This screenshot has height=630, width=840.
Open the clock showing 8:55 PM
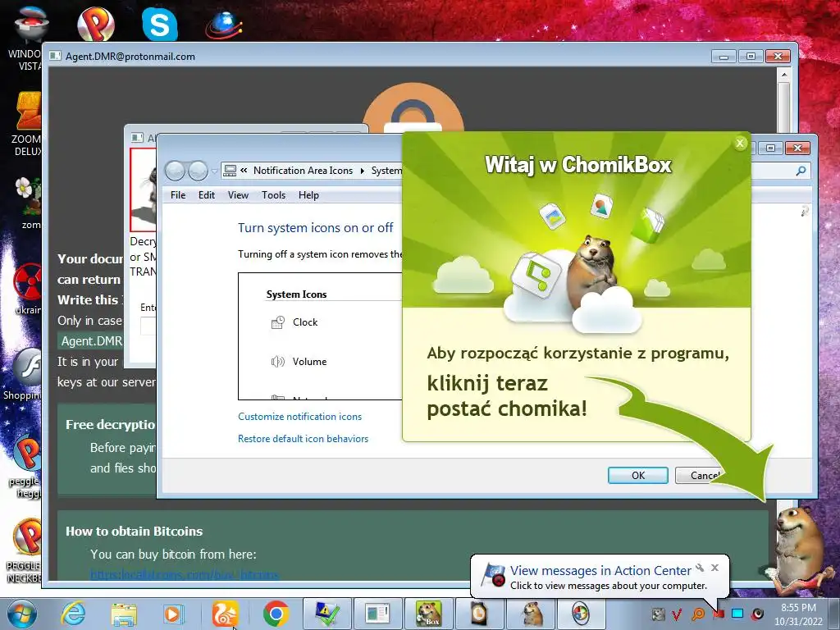click(x=798, y=614)
